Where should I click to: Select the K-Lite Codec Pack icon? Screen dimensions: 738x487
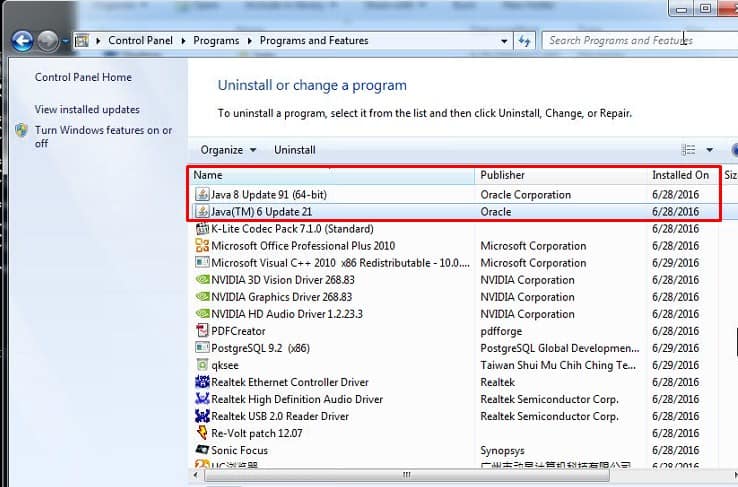click(x=202, y=228)
